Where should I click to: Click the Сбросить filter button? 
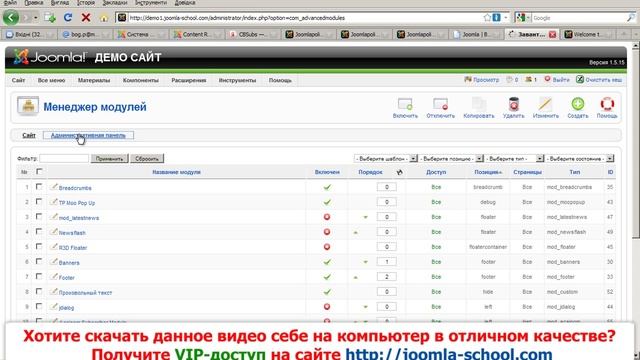(x=147, y=158)
